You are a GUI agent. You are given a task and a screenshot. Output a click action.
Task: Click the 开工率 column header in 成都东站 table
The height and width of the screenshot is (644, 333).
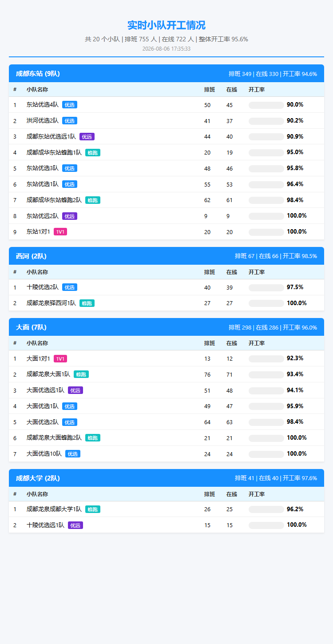[x=257, y=90]
